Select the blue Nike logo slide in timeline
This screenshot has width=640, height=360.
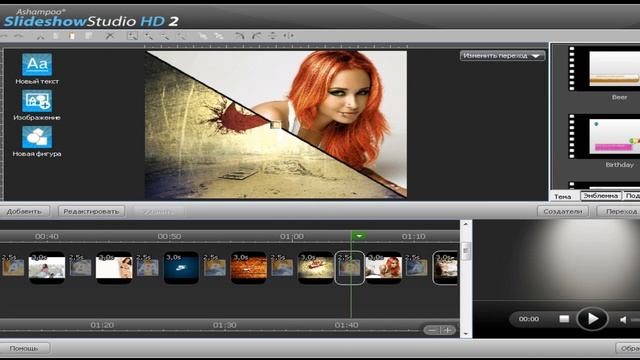pyautogui.click(x=181, y=268)
